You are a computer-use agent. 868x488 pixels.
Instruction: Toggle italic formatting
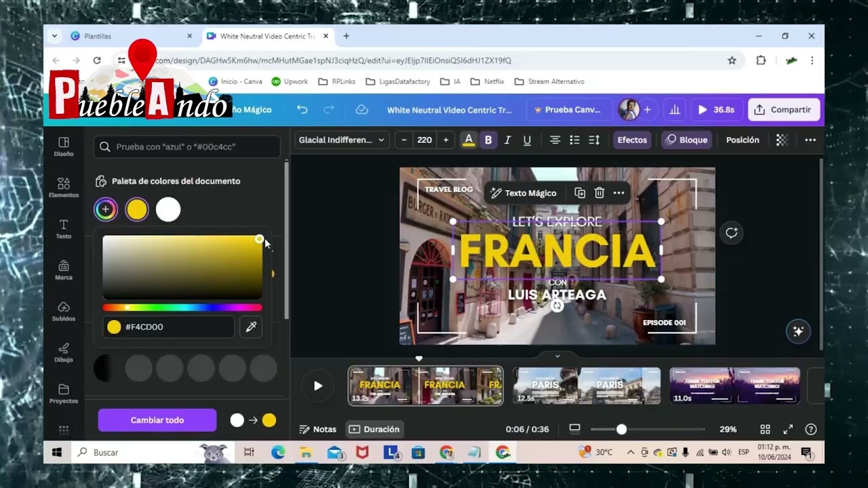pos(507,140)
